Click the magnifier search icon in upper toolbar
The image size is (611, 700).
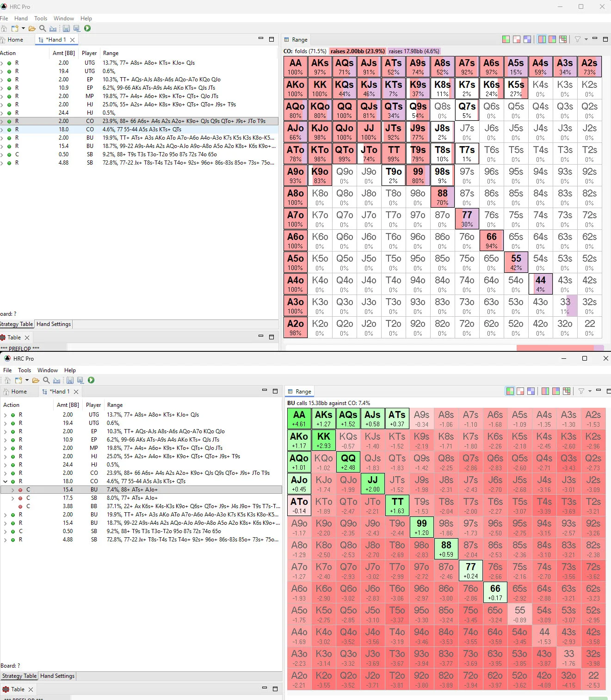(x=43, y=28)
